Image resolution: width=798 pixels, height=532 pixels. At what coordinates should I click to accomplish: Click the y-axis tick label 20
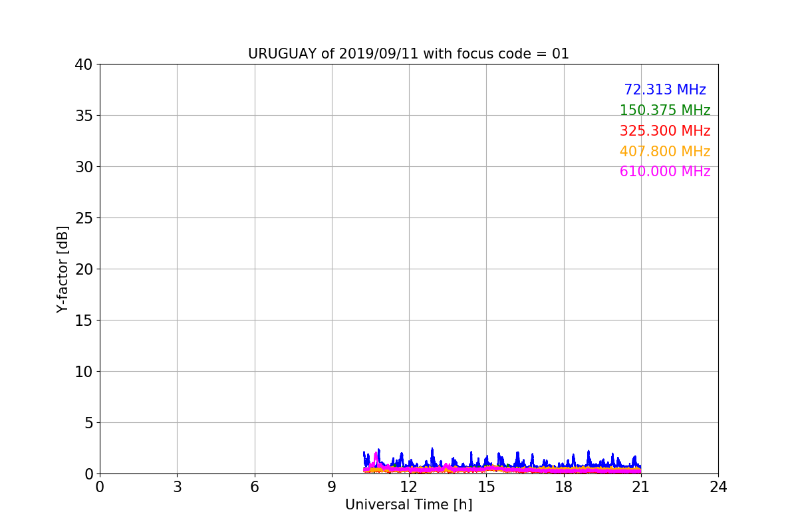tap(84, 269)
